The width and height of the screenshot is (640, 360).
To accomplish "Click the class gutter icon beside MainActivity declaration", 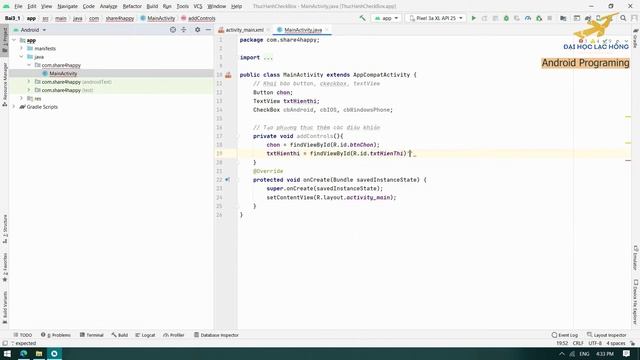I will pos(228,75).
